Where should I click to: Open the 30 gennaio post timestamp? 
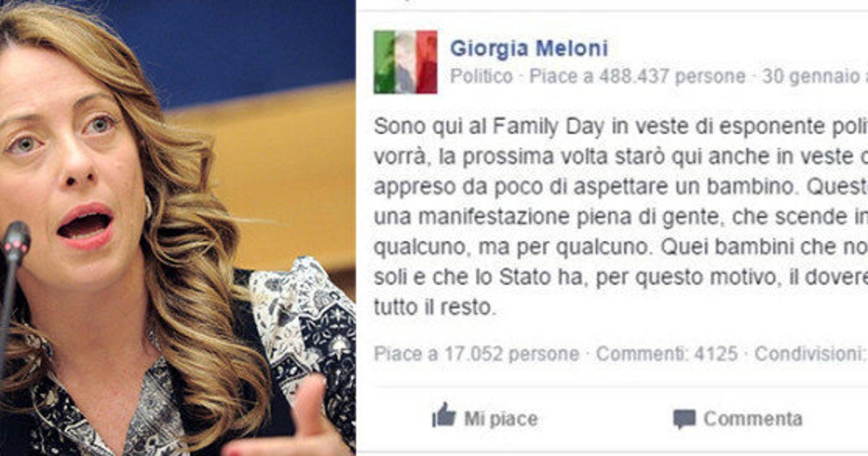click(x=814, y=76)
